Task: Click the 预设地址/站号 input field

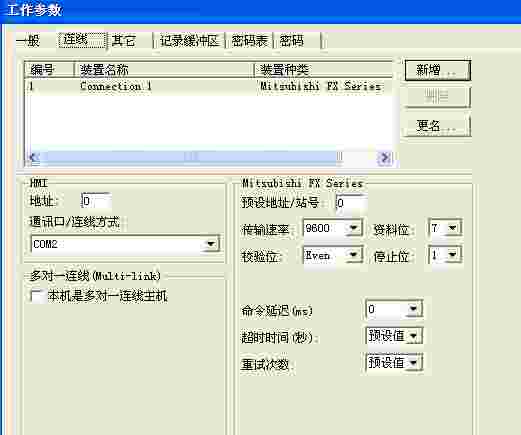Action: click(x=351, y=203)
